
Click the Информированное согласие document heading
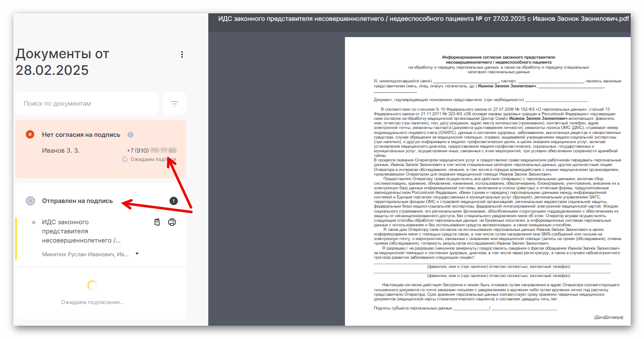tap(499, 60)
